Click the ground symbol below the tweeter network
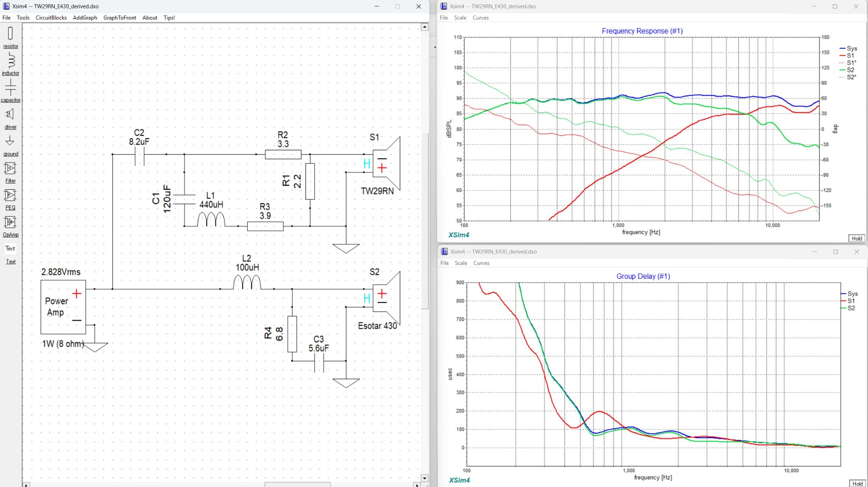Screen dimensions: 868x487 point(346,248)
